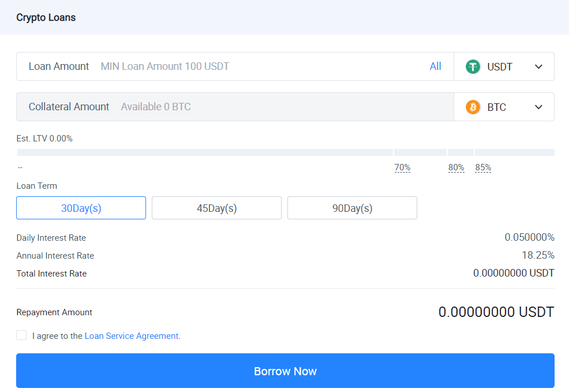Pick the 90Day(s) loan term
The width and height of the screenshot is (569, 392).
(353, 208)
